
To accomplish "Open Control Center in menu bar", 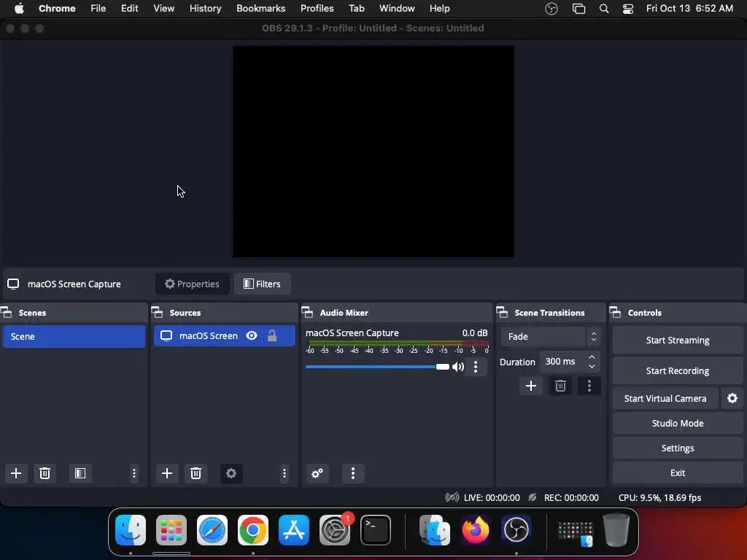I will (x=628, y=9).
